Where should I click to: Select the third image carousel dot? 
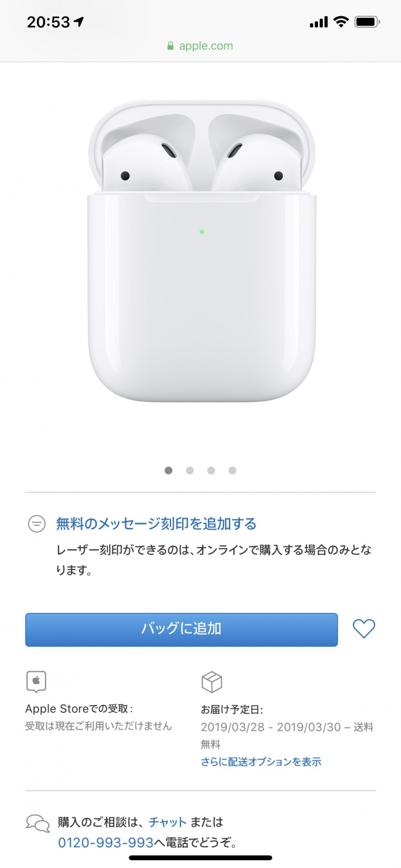211,470
